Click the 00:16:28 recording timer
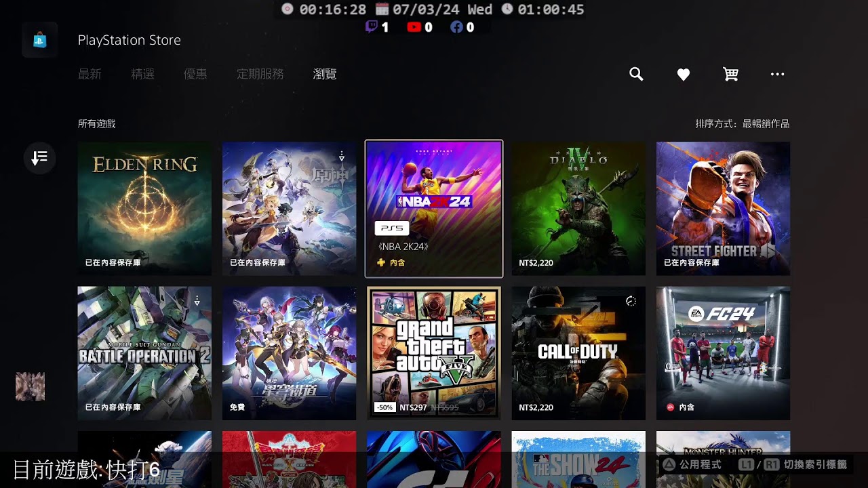Image resolution: width=868 pixels, height=488 pixels. (x=332, y=9)
